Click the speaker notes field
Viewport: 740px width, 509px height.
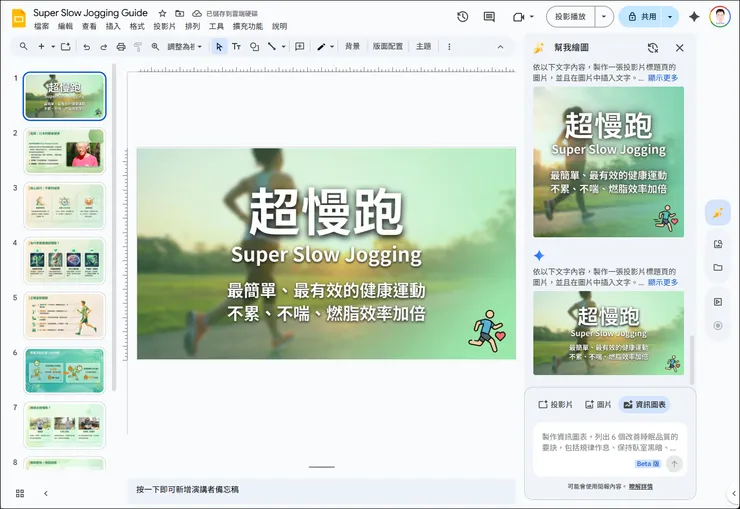tap(321, 490)
